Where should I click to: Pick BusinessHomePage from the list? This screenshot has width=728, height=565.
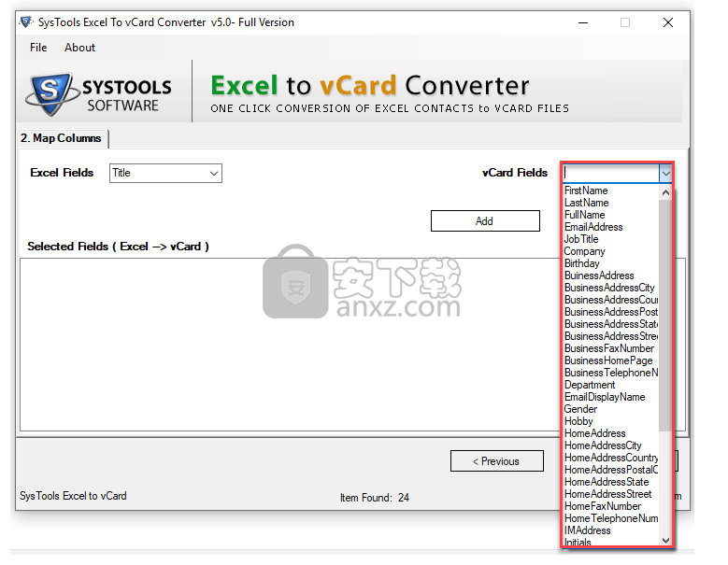[x=608, y=360]
